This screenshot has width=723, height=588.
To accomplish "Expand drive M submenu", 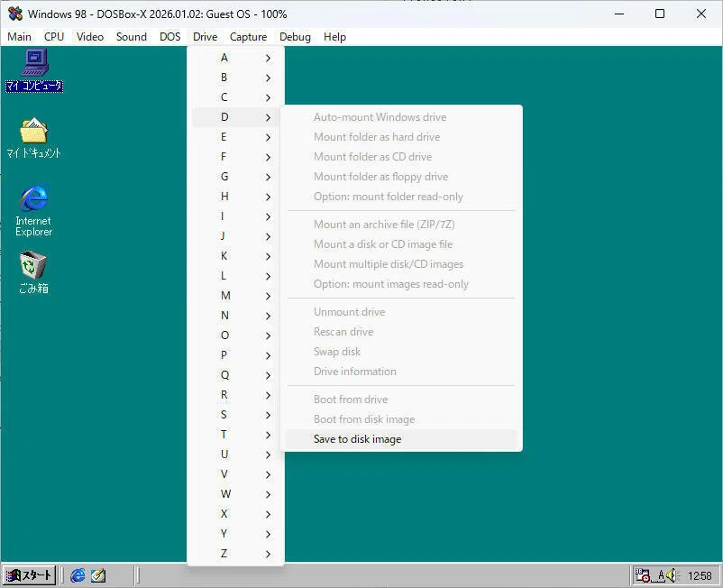I will click(x=235, y=296).
